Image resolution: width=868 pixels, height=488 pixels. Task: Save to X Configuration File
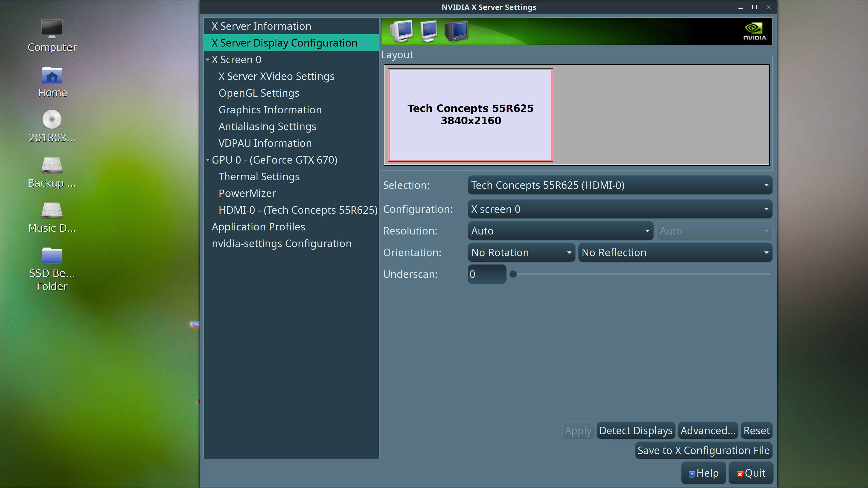(x=703, y=450)
